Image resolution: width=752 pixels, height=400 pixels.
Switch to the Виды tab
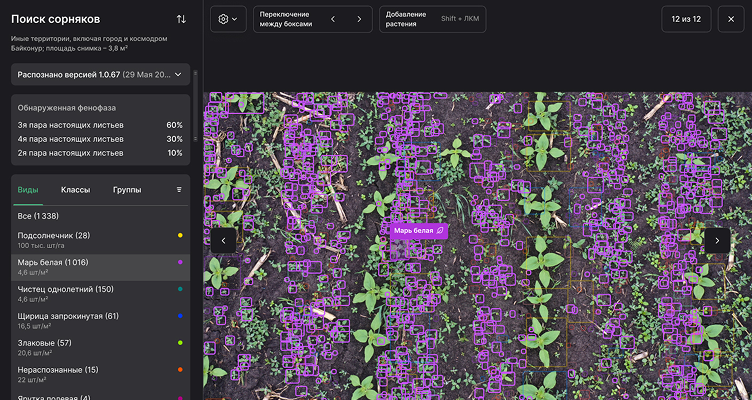[29, 189]
